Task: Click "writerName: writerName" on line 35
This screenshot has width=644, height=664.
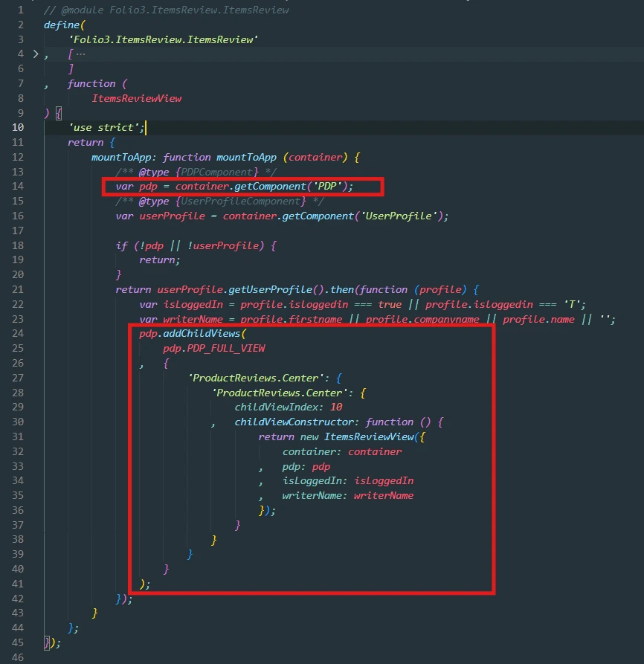Action: 348,496
